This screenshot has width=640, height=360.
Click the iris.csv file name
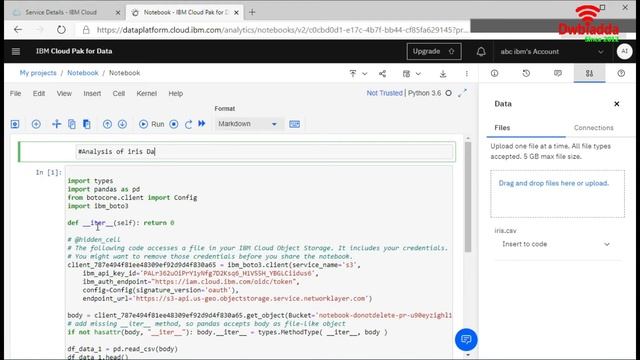point(505,231)
